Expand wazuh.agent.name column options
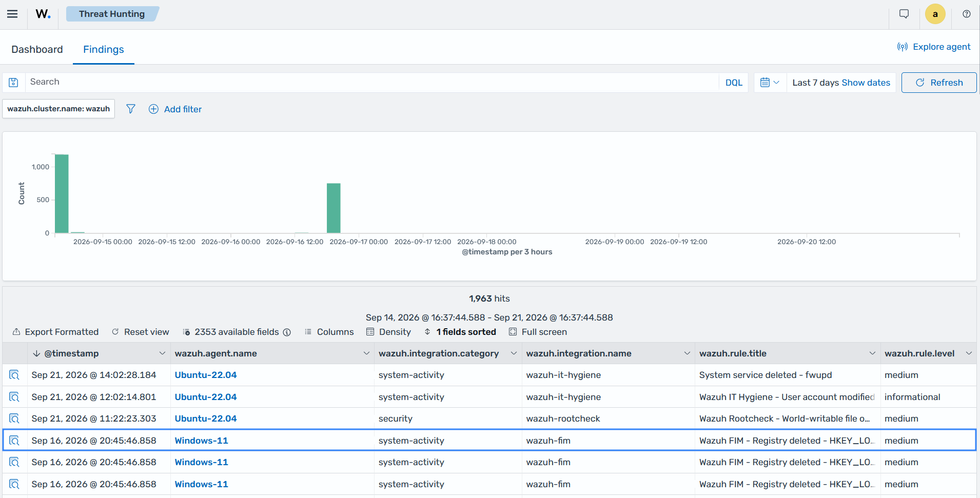The height and width of the screenshot is (498, 980). tap(366, 353)
